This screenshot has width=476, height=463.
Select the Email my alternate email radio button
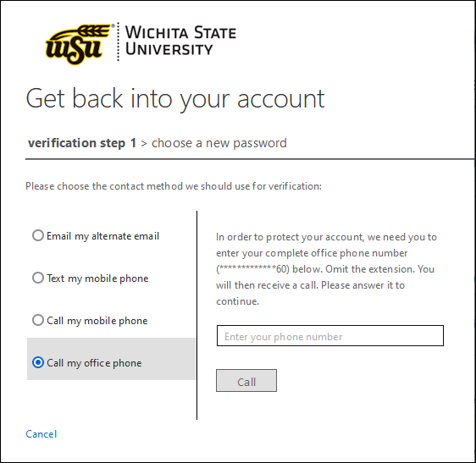[38, 235]
